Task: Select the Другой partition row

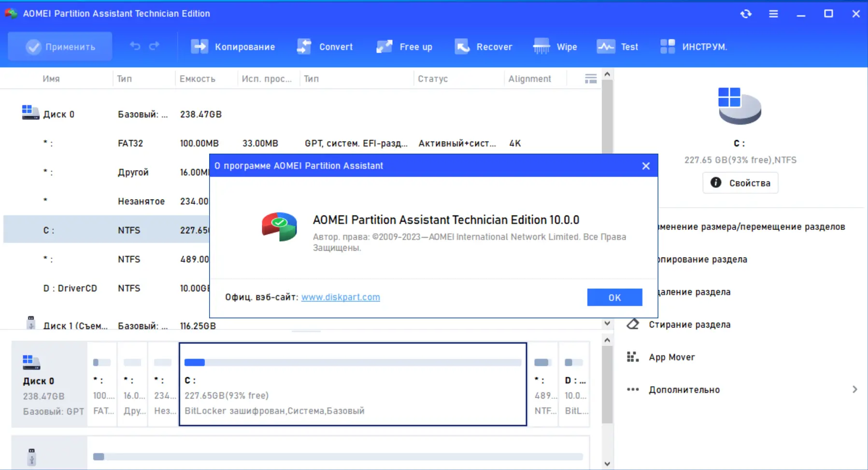Action: click(106, 172)
